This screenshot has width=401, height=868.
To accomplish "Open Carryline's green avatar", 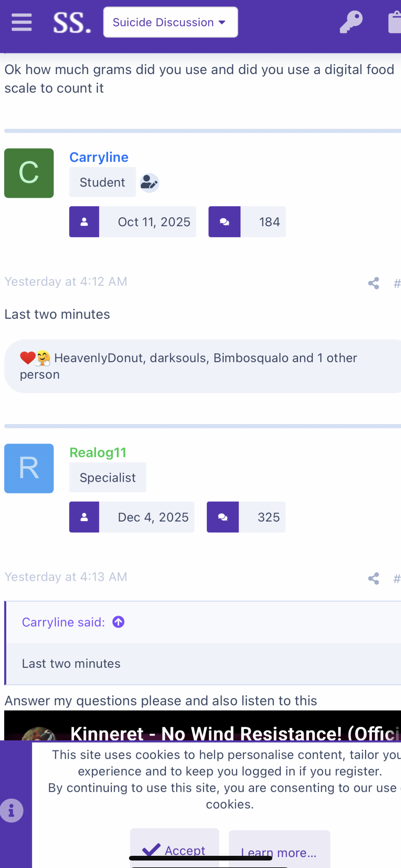I will click(x=29, y=173).
